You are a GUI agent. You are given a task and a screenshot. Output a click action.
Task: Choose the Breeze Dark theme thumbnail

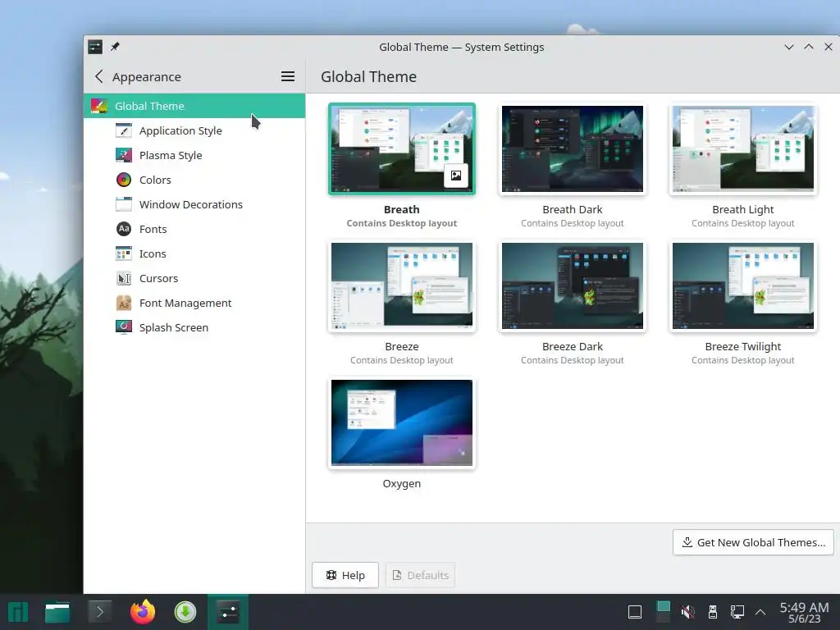coord(572,286)
